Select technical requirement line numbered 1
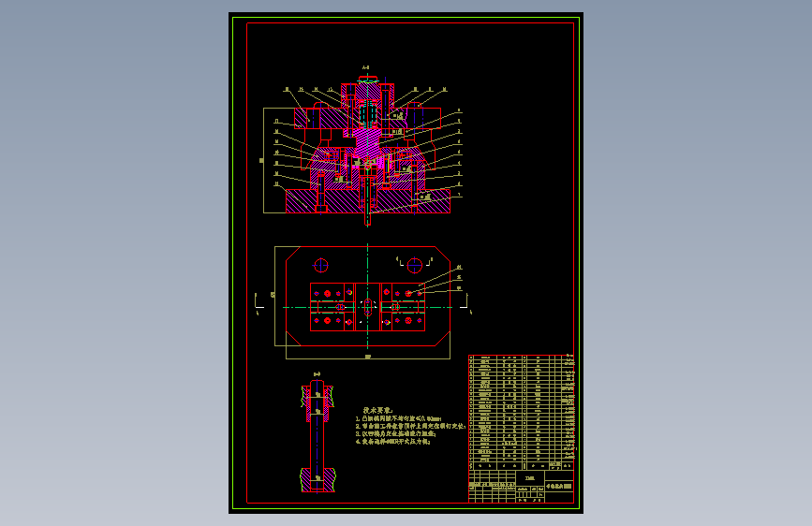The image size is (812, 526). coord(398,418)
